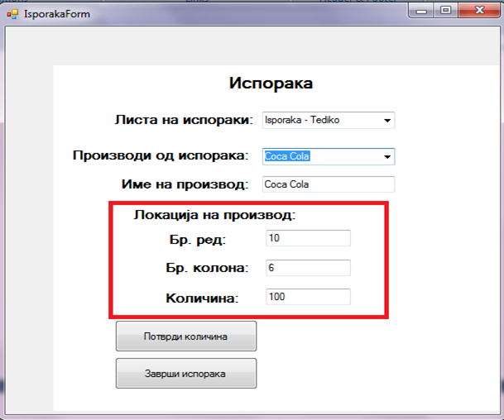Click the Листа на испораки label
Viewport: 504px width, 420px height.
(x=183, y=121)
